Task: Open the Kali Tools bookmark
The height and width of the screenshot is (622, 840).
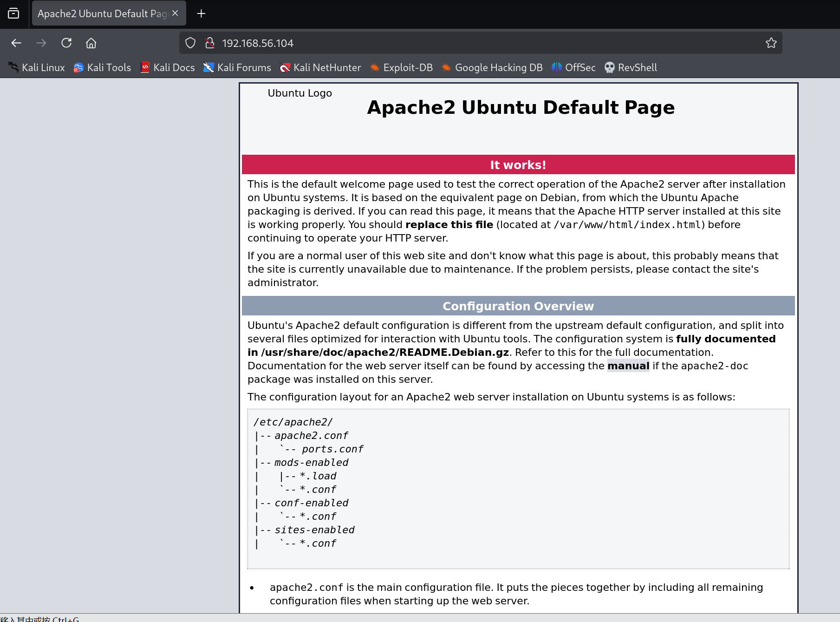Action: pos(102,68)
